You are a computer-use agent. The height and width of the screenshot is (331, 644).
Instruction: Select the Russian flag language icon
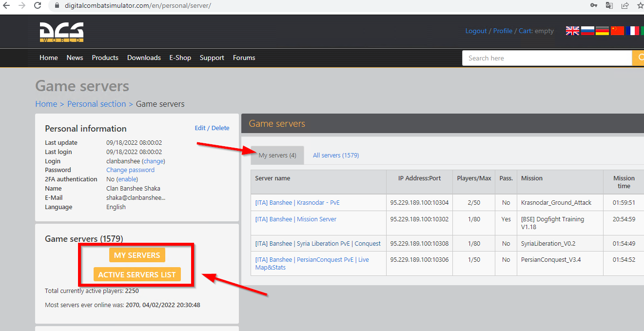587,31
